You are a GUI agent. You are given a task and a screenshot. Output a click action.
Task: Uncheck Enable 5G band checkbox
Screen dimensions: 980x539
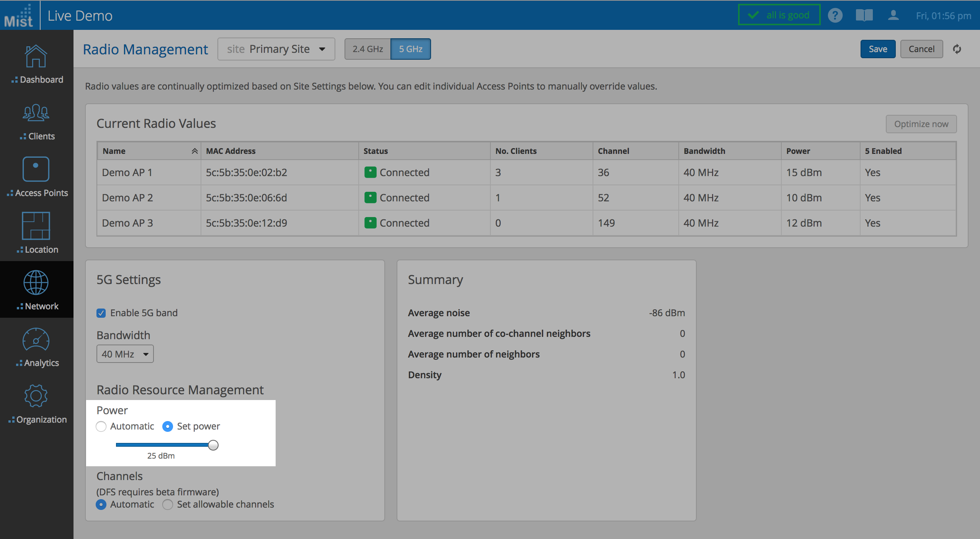[101, 313]
